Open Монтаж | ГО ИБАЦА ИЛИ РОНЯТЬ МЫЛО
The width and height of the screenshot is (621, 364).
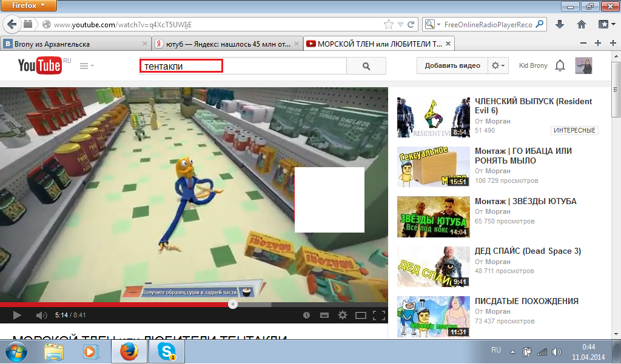click(523, 156)
